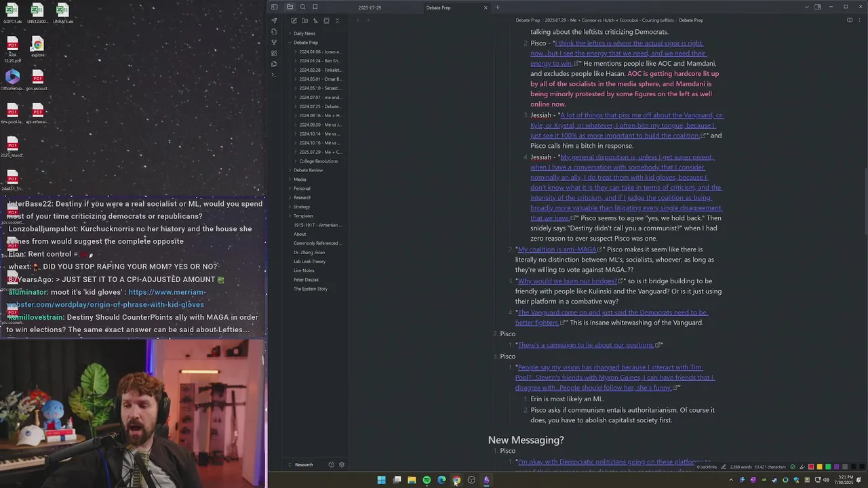Expand the College Resolutions folder
The width and height of the screenshot is (868, 488).
(319, 161)
